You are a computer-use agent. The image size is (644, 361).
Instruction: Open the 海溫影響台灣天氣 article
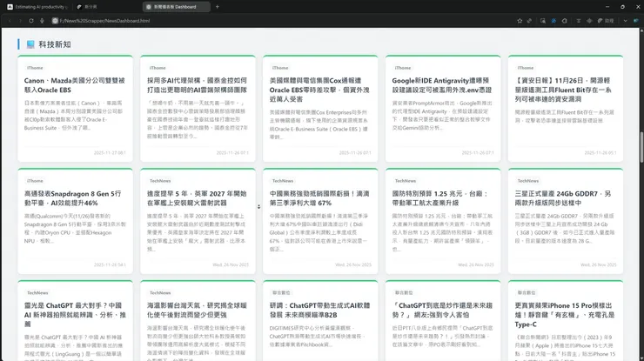pyautogui.click(x=197, y=310)
